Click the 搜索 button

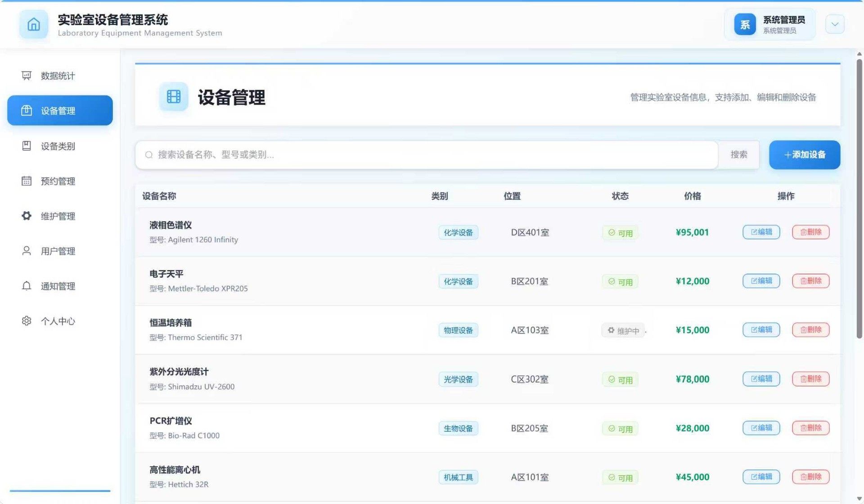point(738,155)
